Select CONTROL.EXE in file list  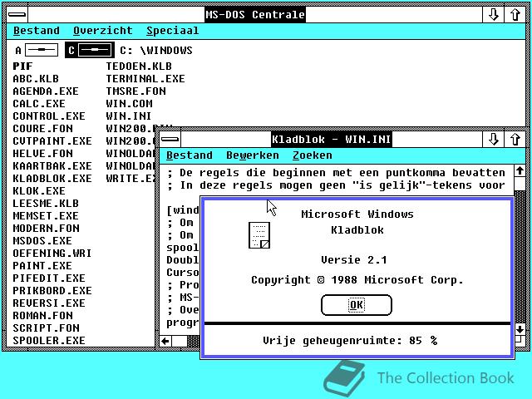pyautogui.click(x=49, y=116)
